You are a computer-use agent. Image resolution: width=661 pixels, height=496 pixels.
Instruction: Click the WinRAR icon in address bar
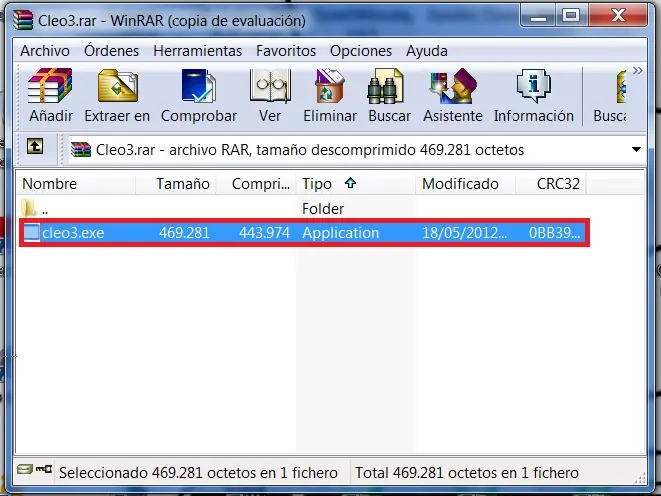[x=81, y=150]
